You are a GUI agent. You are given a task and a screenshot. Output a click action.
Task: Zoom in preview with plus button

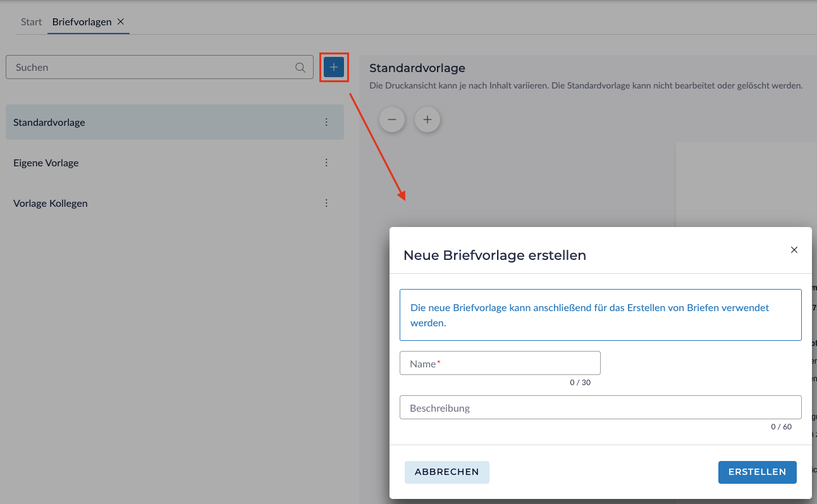pyautogui.click(x=427, y=120)
